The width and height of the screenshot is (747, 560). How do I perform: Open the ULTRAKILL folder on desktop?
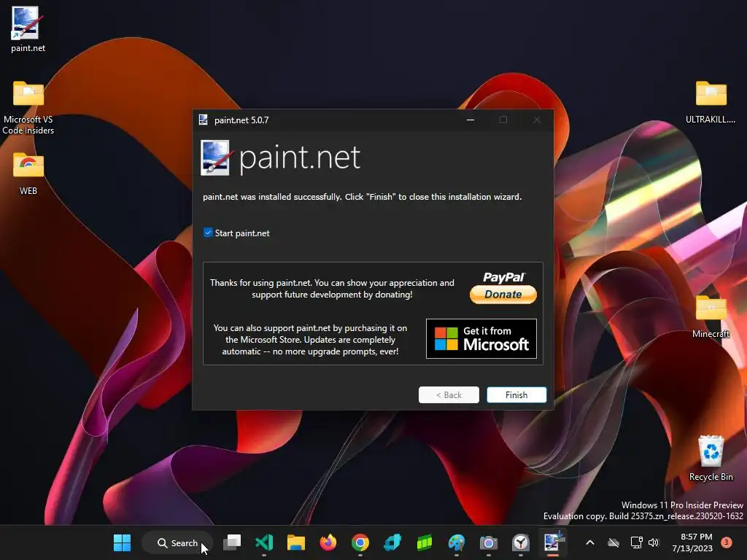point(711,102)
